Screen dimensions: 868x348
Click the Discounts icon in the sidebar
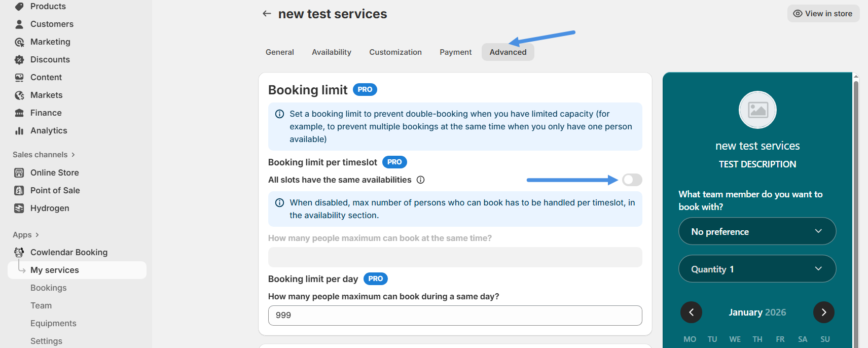click(x=19, y=60)
